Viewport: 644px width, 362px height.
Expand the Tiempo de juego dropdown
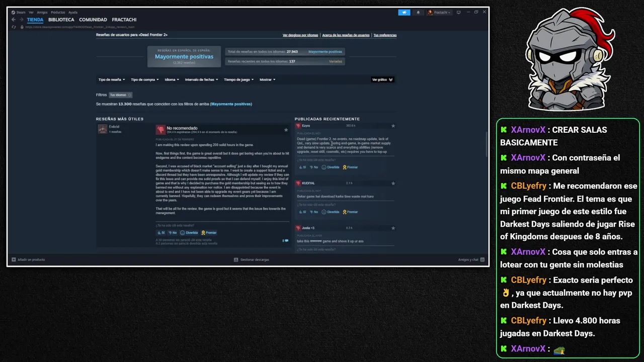[238, 79]
